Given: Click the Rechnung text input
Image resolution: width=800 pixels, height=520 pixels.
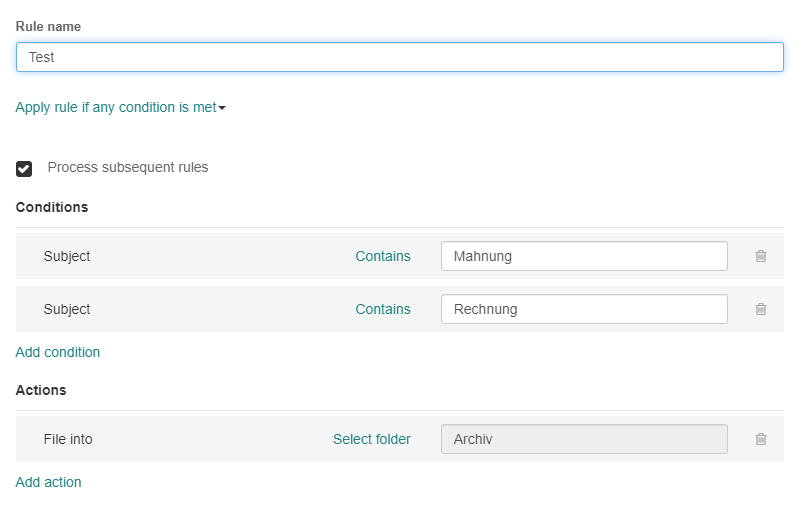Looking at the screenshot, I should point(584,309).
